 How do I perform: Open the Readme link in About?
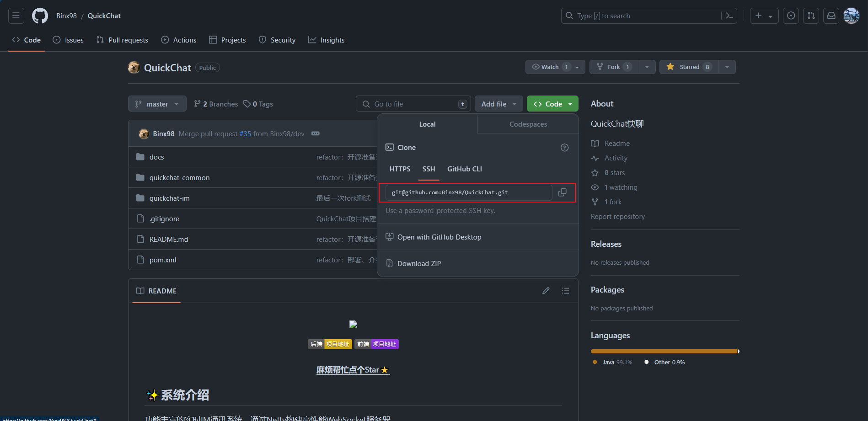611,143
